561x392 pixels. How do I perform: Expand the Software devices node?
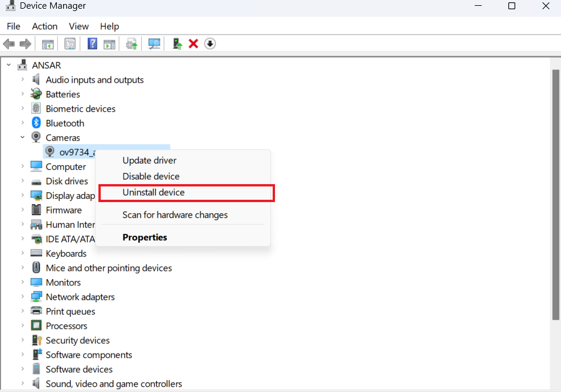coord(23,369)
